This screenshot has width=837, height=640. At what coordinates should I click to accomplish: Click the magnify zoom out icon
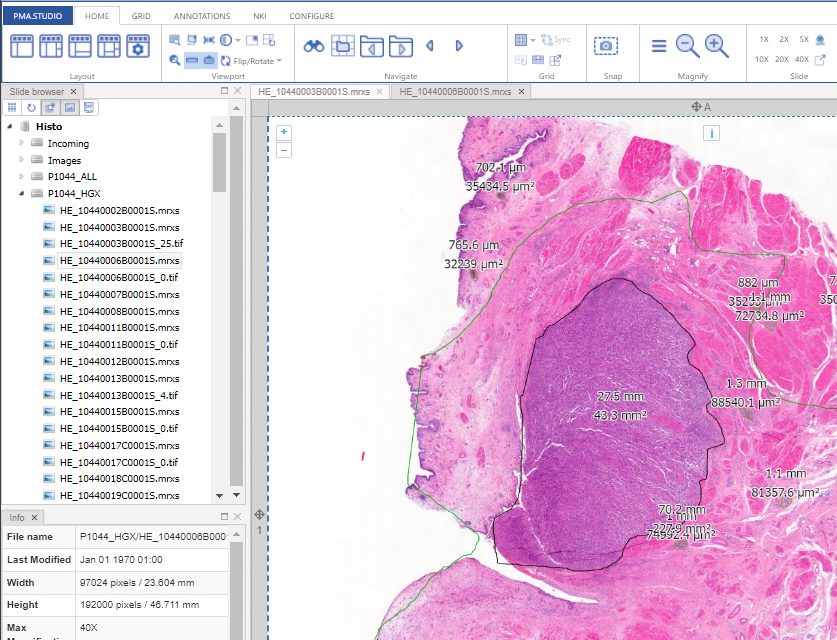tap(687, 46)
